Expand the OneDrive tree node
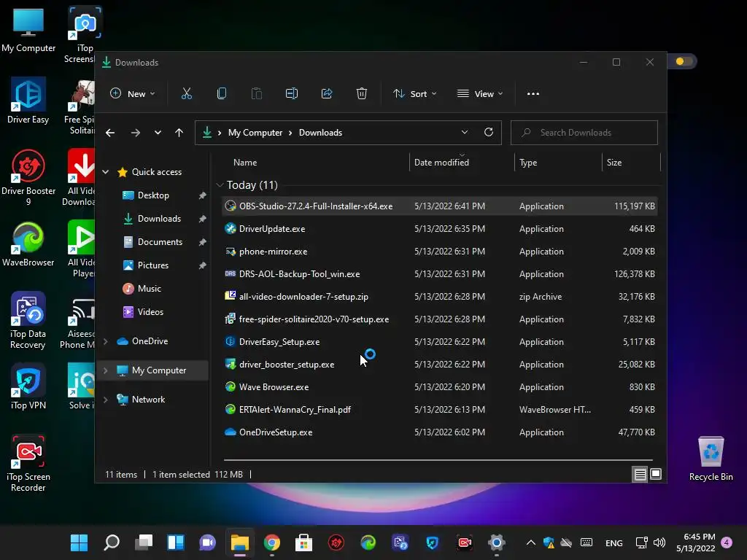The width and height of the screenshot is (747, 560). pyautogui.click(x=106, y=341)
